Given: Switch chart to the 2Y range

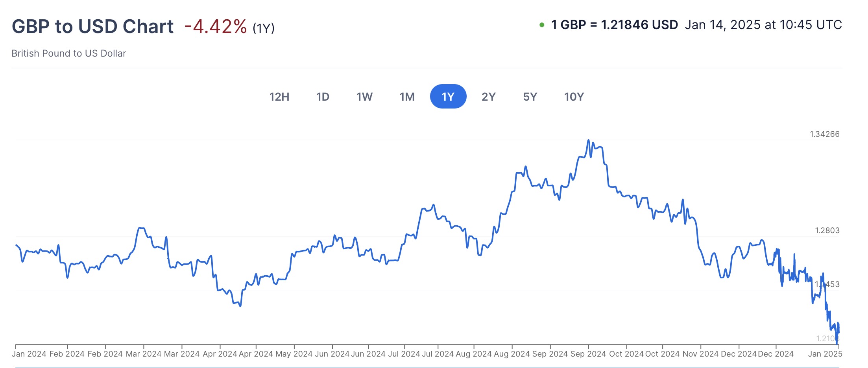Looking at the screenshot, I should point(488,97).
